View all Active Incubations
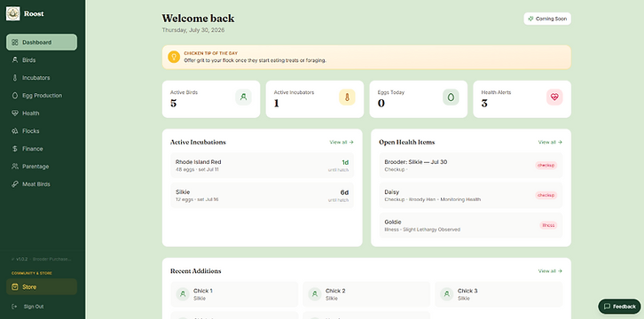The image size is (644, 319). click(x=342, y=143)
